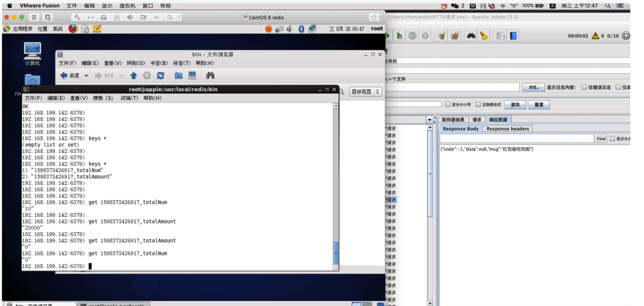The height and width of the screenshot is (306, 644).
Task: Open the 图标视图 view dropdown
Action: (x=366, y=92)
